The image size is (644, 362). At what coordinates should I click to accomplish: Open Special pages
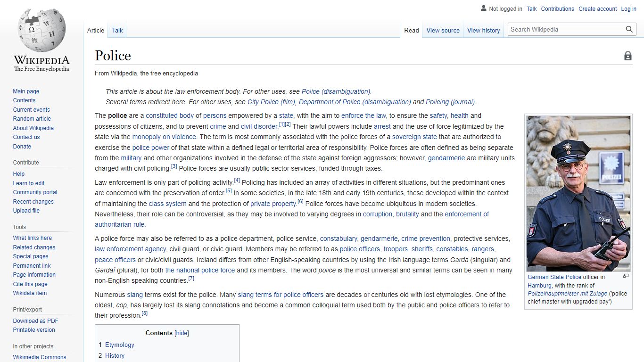pos(31,256)
